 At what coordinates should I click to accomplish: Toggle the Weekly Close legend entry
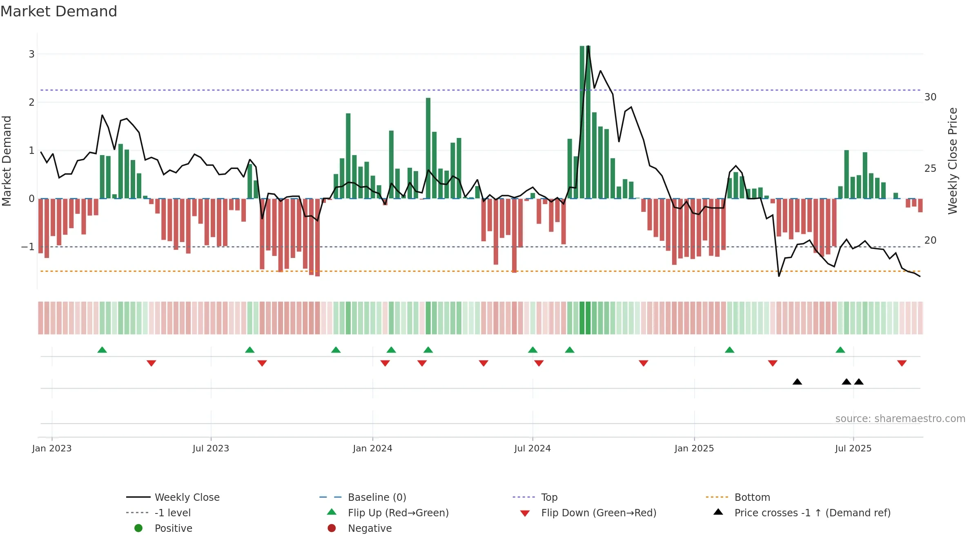(173, 497)
